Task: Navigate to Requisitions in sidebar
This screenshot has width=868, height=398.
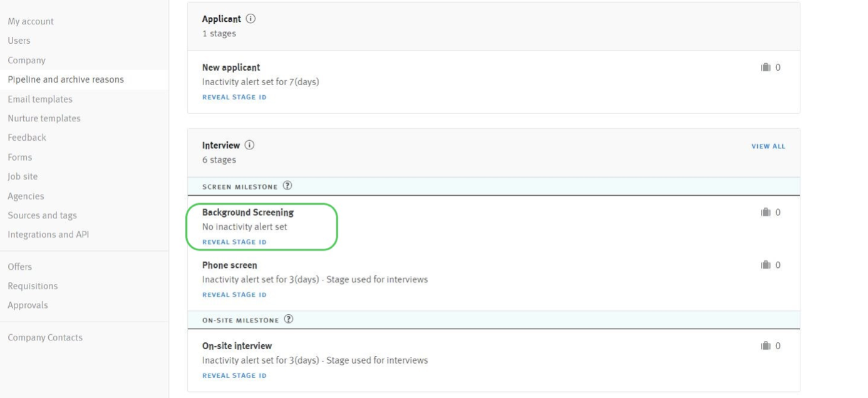Action: (33, 286)
